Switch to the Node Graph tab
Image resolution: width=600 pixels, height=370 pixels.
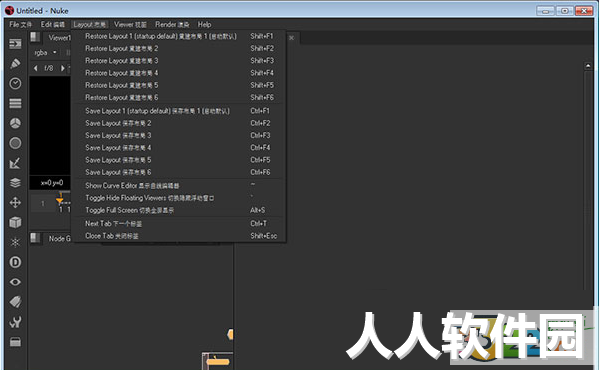58,238
